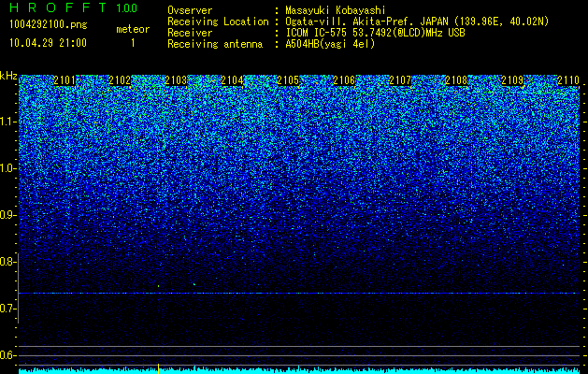Click the cyan signal power graph at the bottom
Image resolution: width=588 pixels, height=374 pixels.
point(299,370)
